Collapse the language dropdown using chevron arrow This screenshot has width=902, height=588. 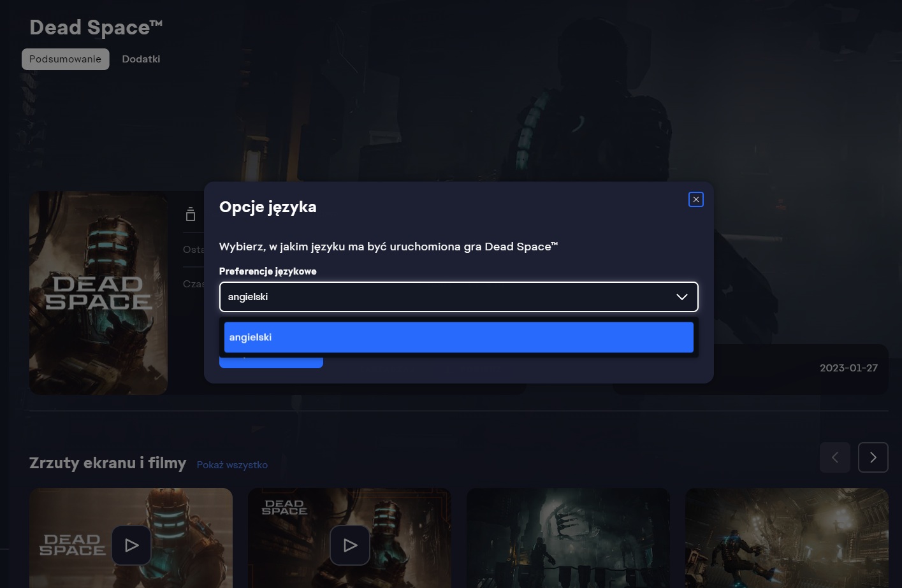coord(681,297)
